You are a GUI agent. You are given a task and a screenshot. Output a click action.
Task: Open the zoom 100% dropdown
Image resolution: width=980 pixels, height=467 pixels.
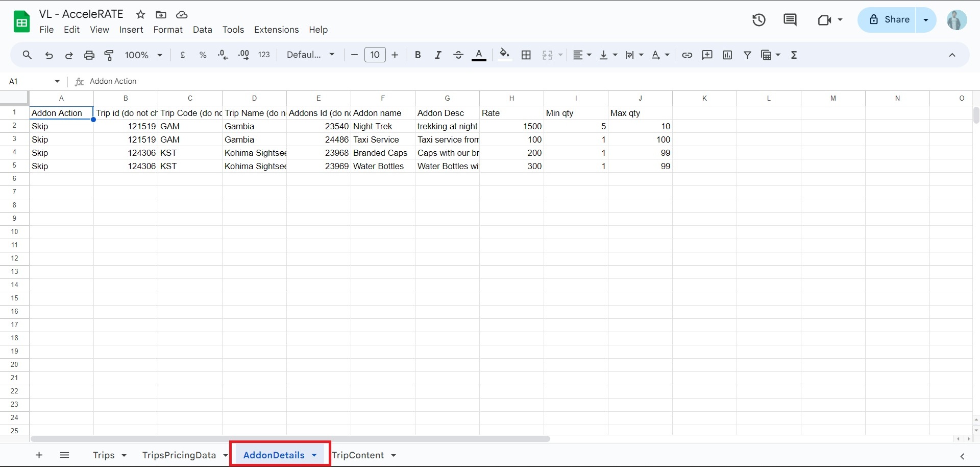[x=143, y=55]
